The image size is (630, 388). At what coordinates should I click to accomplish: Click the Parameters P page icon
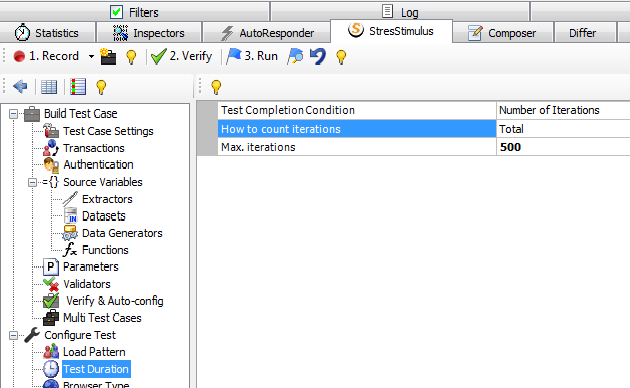click(51, 267)
